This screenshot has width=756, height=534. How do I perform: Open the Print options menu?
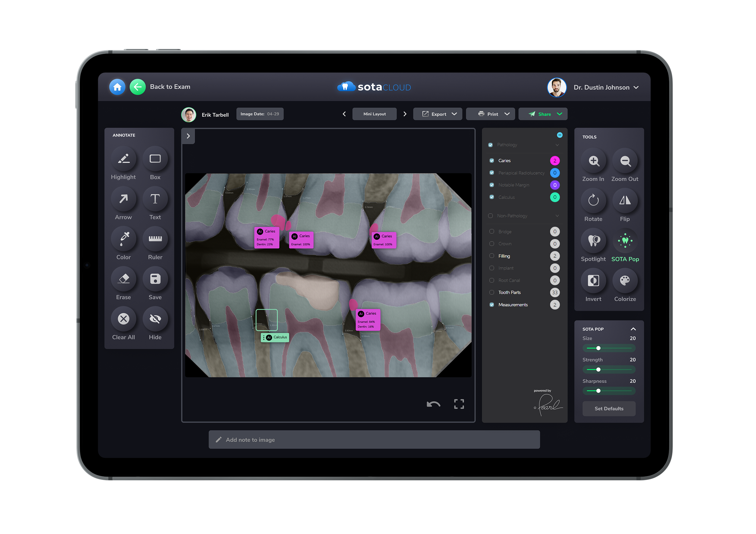pyautogui.click(x=490, y=114)
